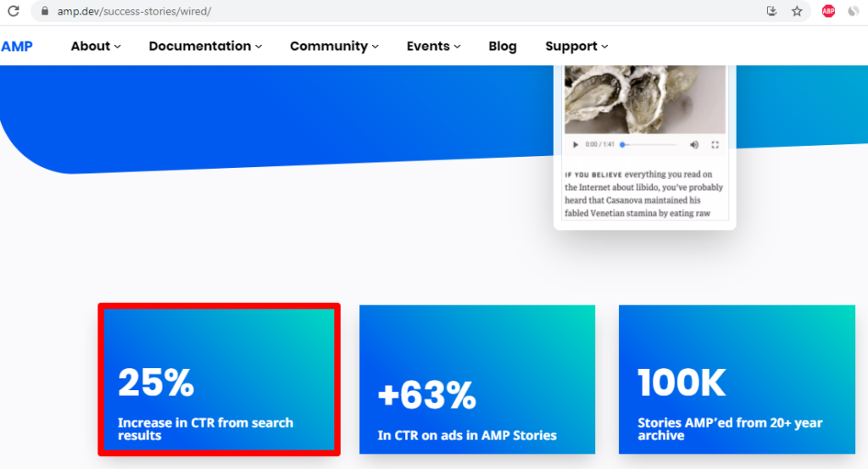Expand the Support menu
868x469 pixels.
click(576, 46)
